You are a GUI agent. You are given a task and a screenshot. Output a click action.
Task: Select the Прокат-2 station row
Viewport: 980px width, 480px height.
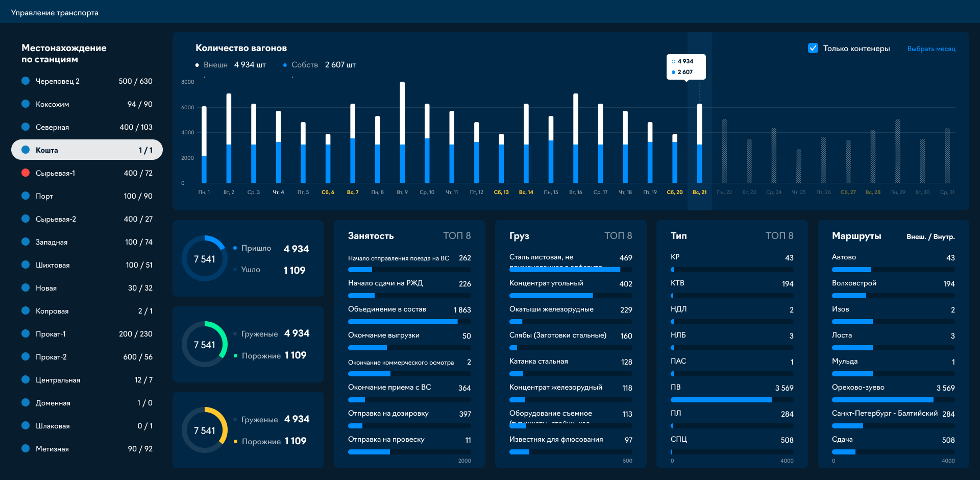coord(87,356)
